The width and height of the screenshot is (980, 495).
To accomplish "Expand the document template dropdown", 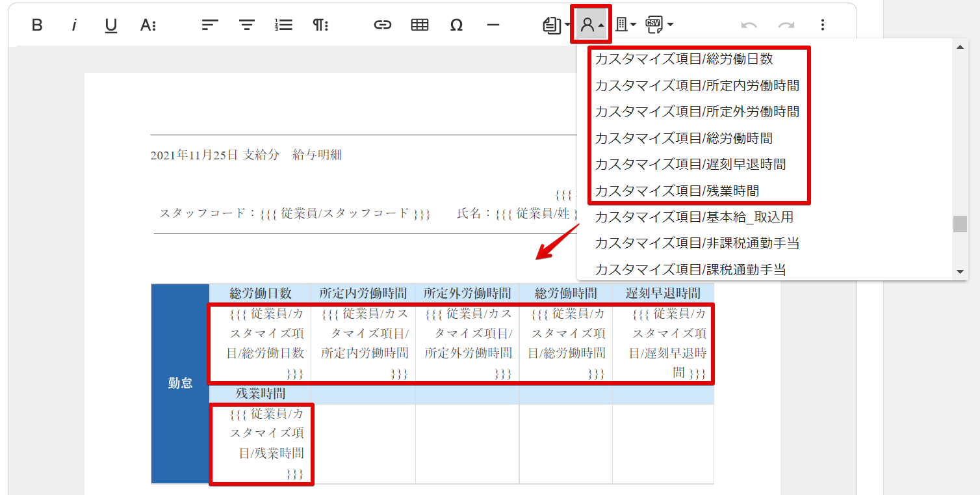I will coord(556,25).
